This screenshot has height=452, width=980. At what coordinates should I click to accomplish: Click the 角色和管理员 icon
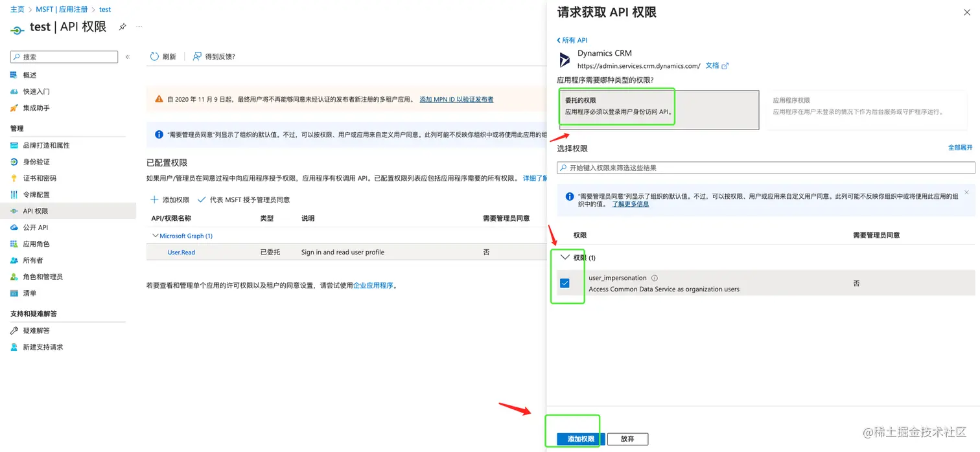click(x=14, y=277)
